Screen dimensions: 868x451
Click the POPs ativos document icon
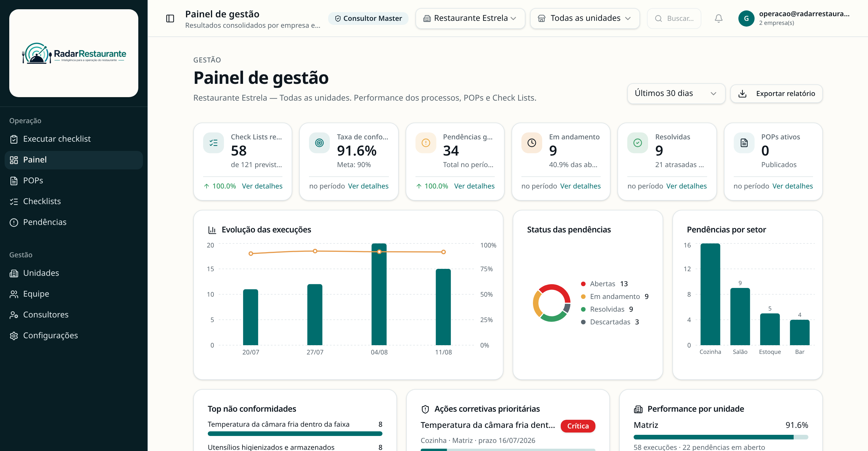(x=744, y=143)
